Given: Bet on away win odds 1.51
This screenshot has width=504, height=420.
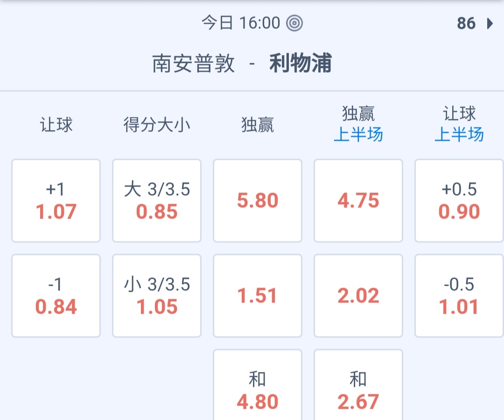Looking at the screenshot, I should pos(258,296).
